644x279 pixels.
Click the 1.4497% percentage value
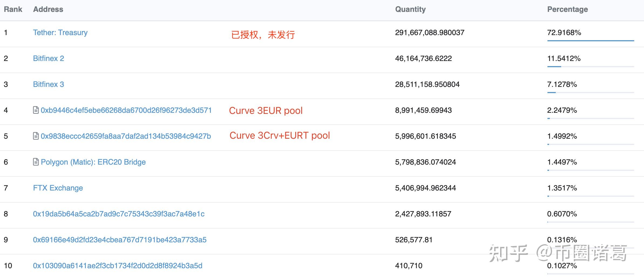coord(562,162)
